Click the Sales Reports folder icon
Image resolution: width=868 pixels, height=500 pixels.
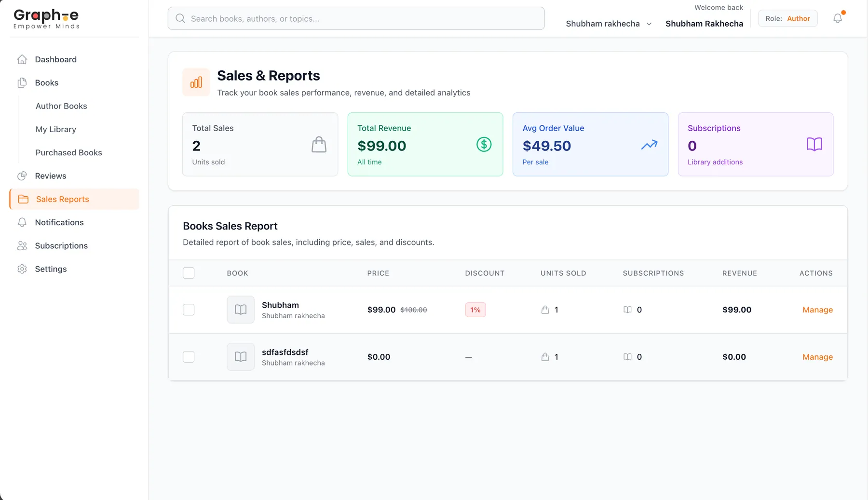click(23, 199)
